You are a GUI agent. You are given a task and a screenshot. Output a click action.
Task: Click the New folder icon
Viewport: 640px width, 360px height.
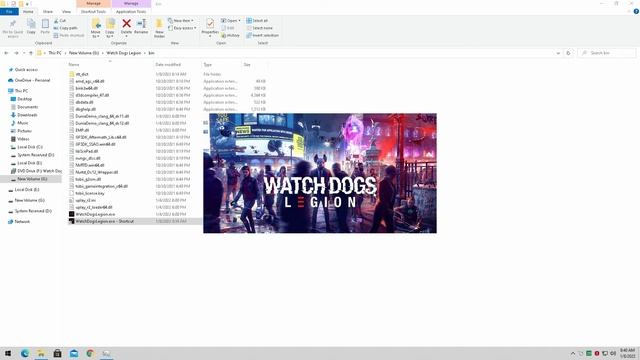(159, 24)
